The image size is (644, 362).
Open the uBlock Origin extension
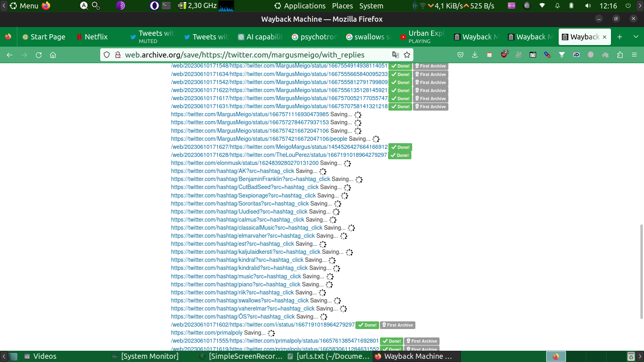[504, 54]
